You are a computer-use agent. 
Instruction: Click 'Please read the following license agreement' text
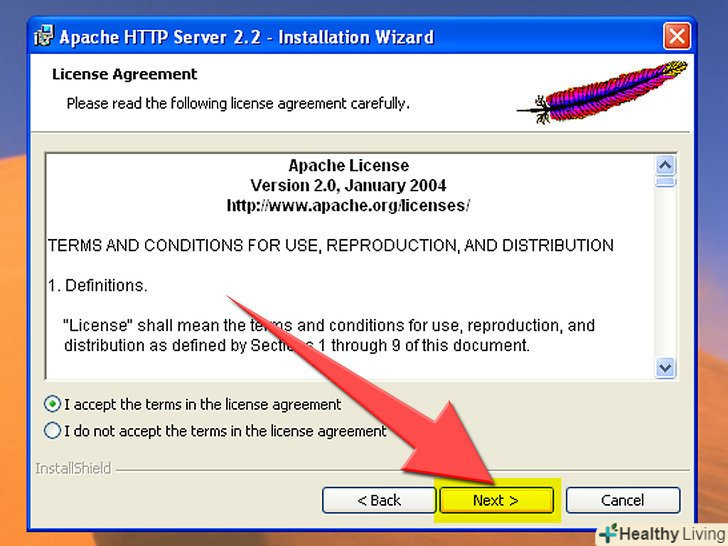pos(238,103)
